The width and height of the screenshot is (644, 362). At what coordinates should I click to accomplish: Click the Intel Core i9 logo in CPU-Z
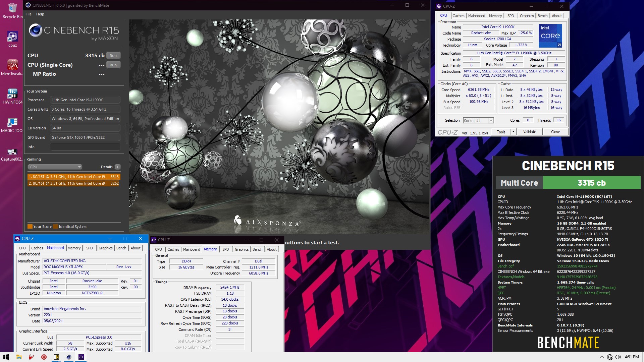click(550, 36)
